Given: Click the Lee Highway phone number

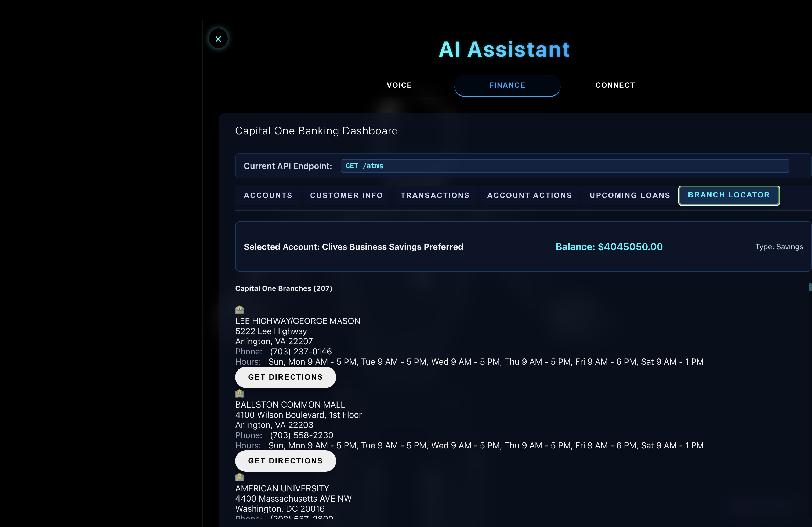Looking at the screenshot, I should click(300, 352).
